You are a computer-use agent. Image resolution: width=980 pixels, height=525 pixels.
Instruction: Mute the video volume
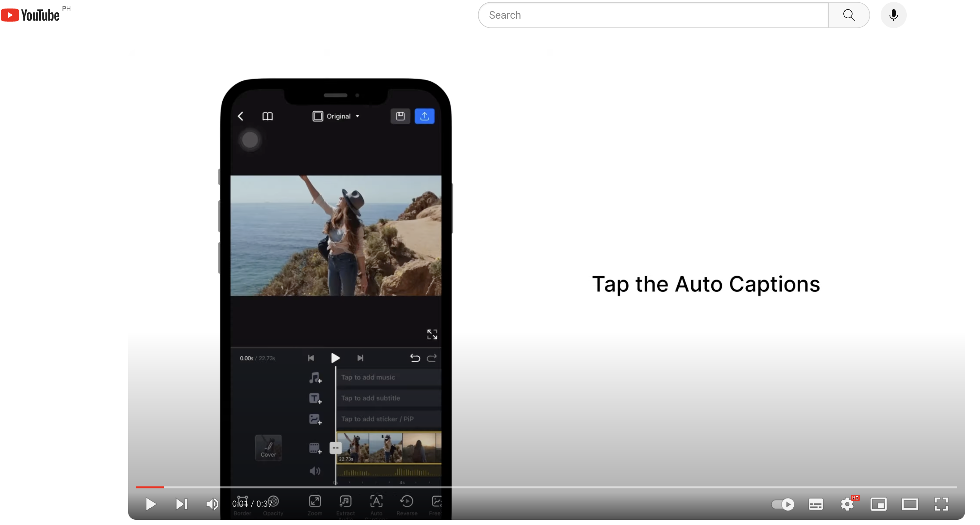pos(212,504)
